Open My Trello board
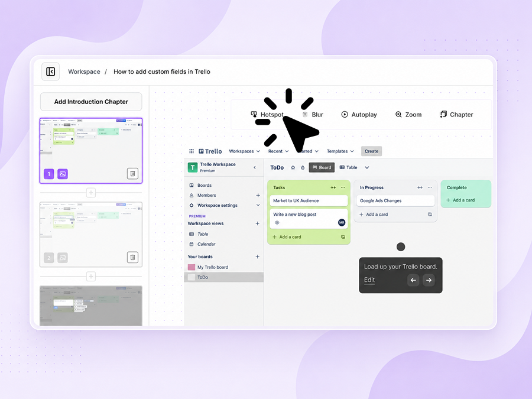Image resolution: width=532 pixels, height=399 pixels. coord(213,267)
